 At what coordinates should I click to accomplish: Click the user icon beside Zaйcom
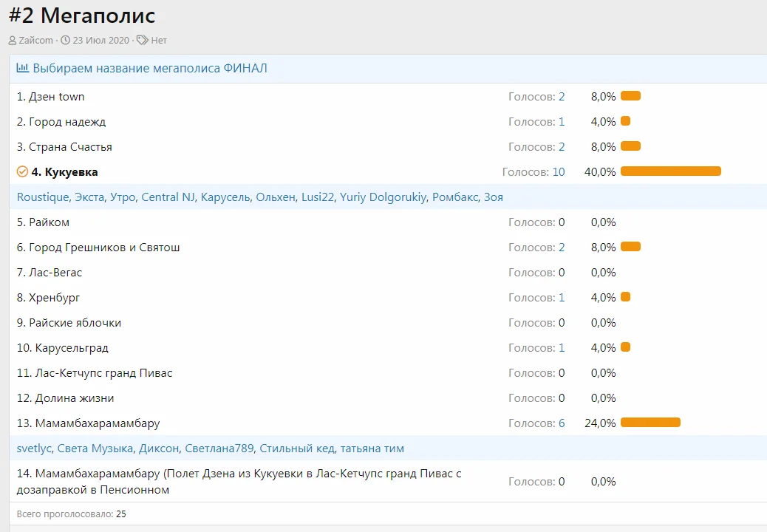click(x=13, y=40)
